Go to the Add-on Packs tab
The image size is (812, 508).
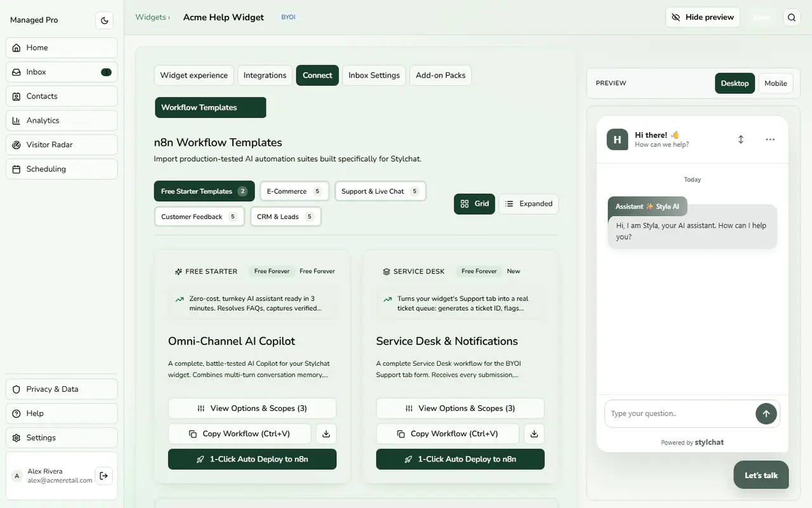click(441, 75)
